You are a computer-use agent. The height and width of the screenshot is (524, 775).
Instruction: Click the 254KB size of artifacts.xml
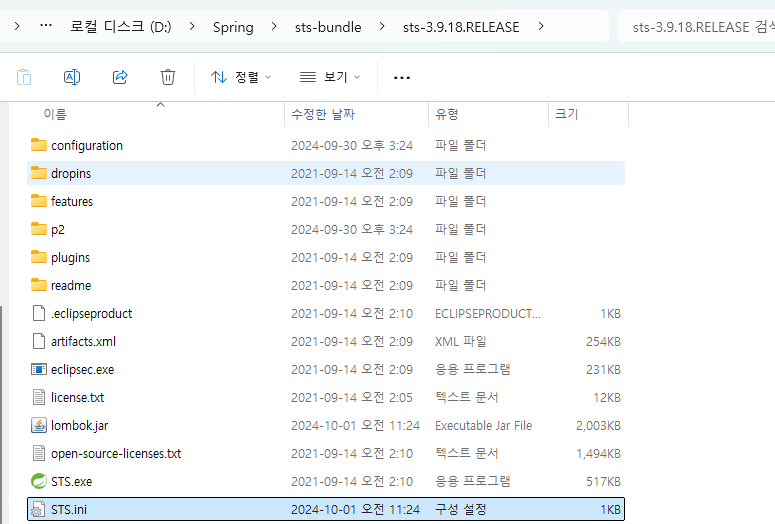[x=603, y=342]
